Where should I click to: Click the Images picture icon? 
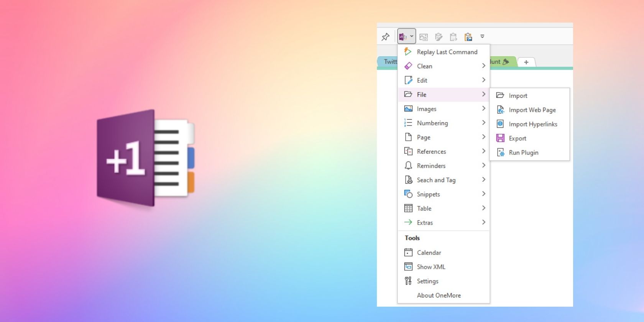408,109
